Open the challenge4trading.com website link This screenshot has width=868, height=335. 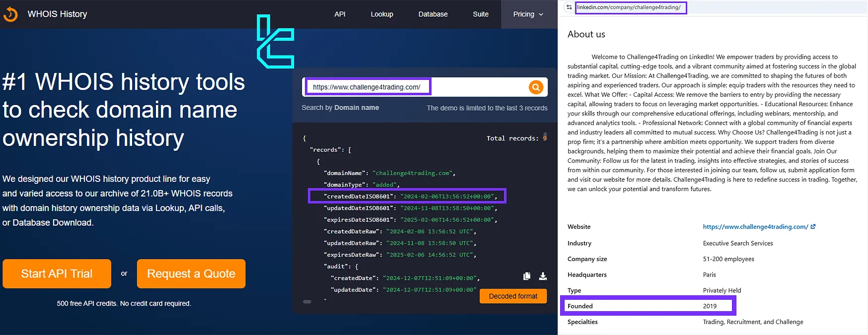click(x=755, y=227)
